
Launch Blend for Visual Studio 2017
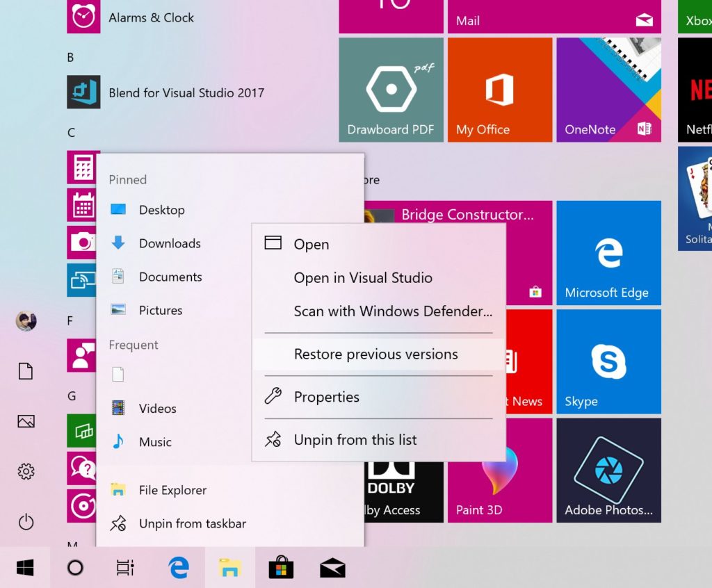point(186,92)
